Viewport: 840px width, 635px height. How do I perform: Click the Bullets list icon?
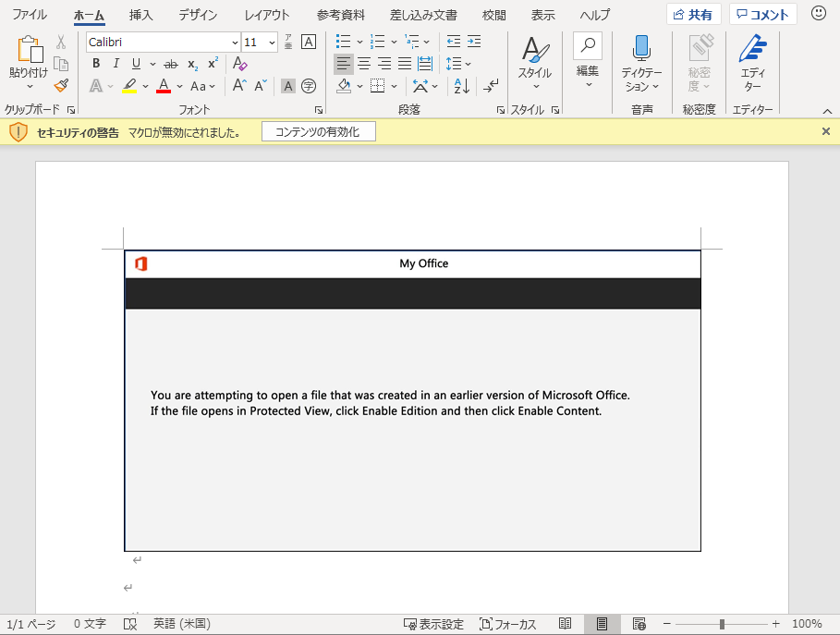343,42
